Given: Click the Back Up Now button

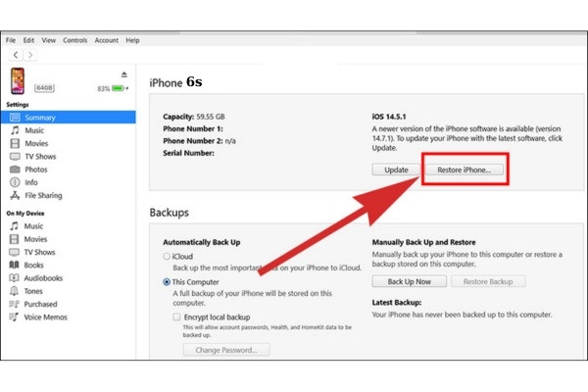Looking at the screenshot, I should click(x=409, y=281).
